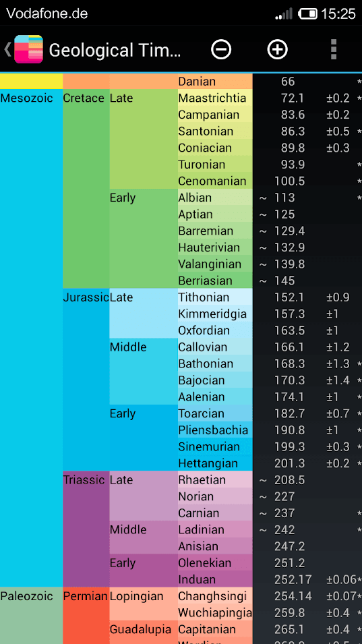This screenshot has width=362, height=644.
Task: Tap the Maastrichtian stage
Action: click(x=215, y=98)
